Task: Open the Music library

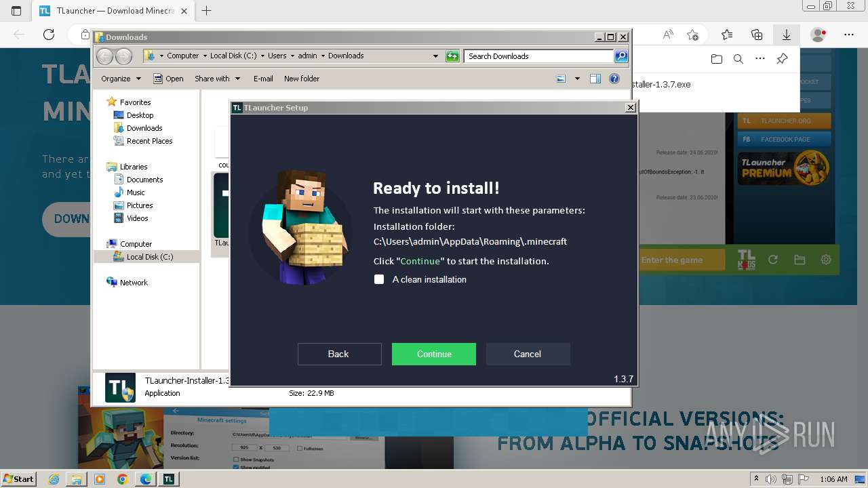Action: (x=136, y=192)
